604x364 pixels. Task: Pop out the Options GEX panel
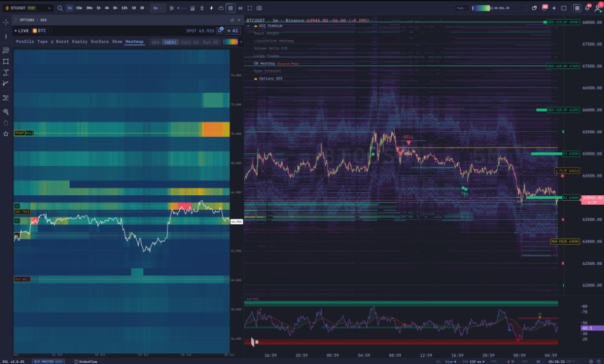(x=232, y=20)
